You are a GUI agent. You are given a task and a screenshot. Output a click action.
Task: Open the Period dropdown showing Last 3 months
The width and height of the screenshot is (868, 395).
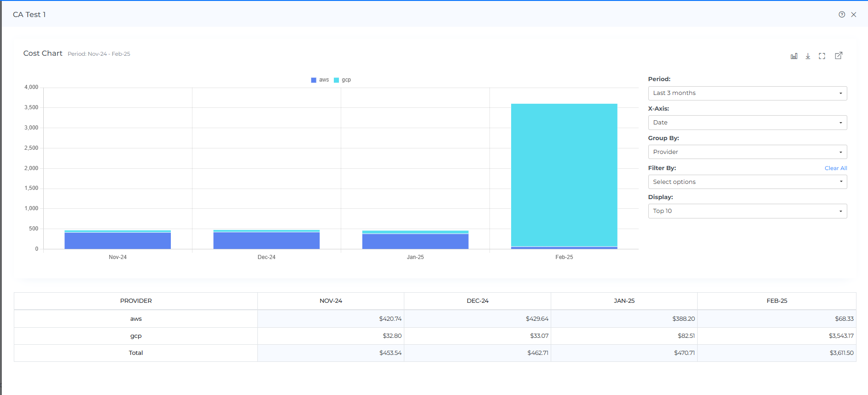[747, 93]
